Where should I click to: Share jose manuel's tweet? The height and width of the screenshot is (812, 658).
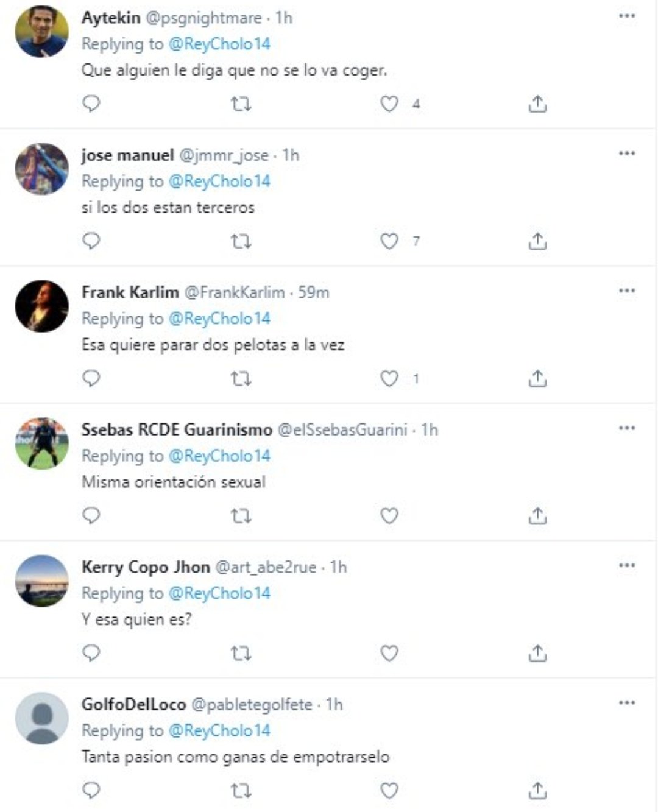(537, 241)
